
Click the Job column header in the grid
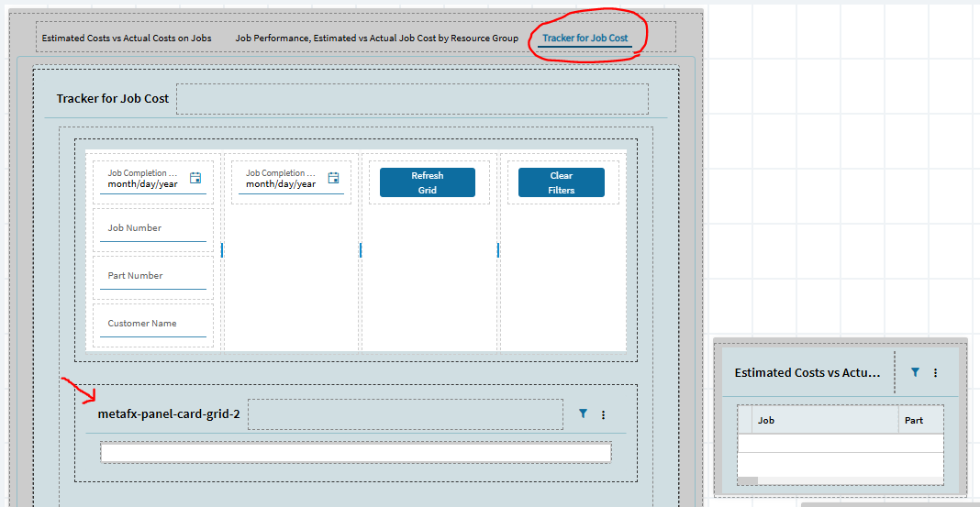coord(825,420)
